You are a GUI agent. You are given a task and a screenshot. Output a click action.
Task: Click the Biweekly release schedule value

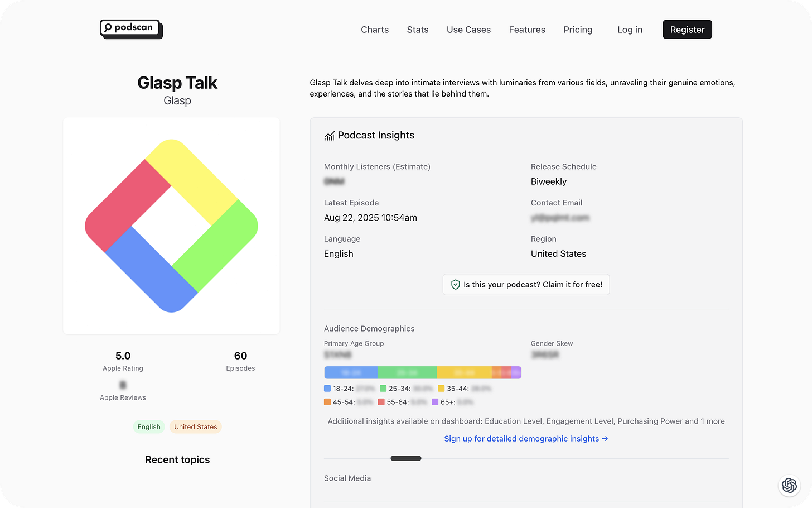[549, 181]
